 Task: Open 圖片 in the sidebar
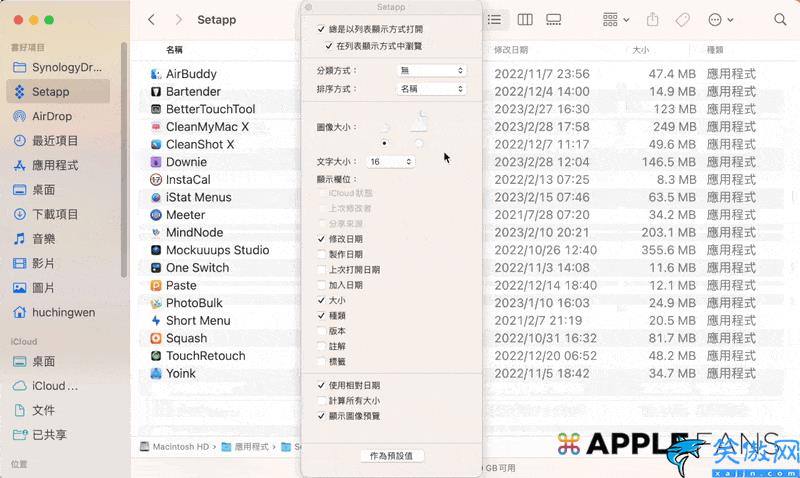[x=58, y=288]
